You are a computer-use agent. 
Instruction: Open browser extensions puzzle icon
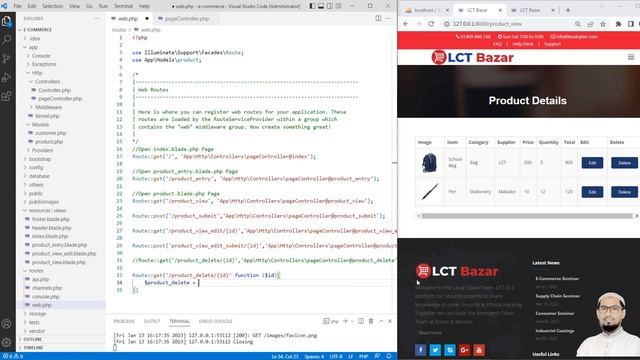(618, 24)
